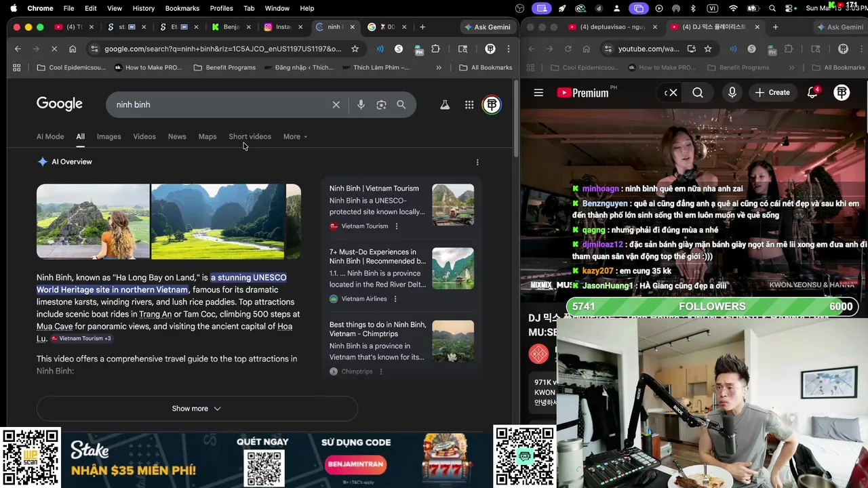The width and height of the screenshot is (868, 488).
Task: Install YouTube app icon in address bar
Action: coord(691,49)
